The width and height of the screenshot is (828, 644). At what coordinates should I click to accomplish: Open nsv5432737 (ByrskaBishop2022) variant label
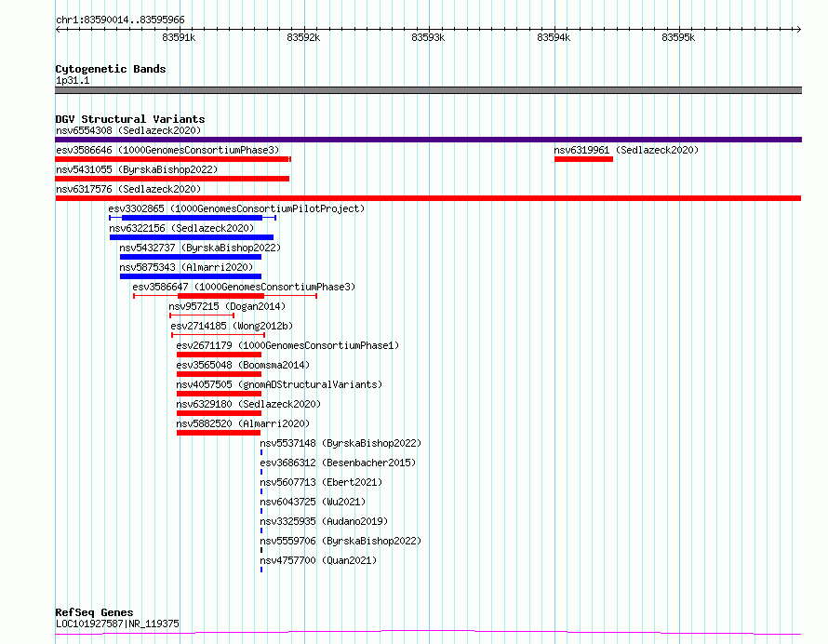(200, 248)
